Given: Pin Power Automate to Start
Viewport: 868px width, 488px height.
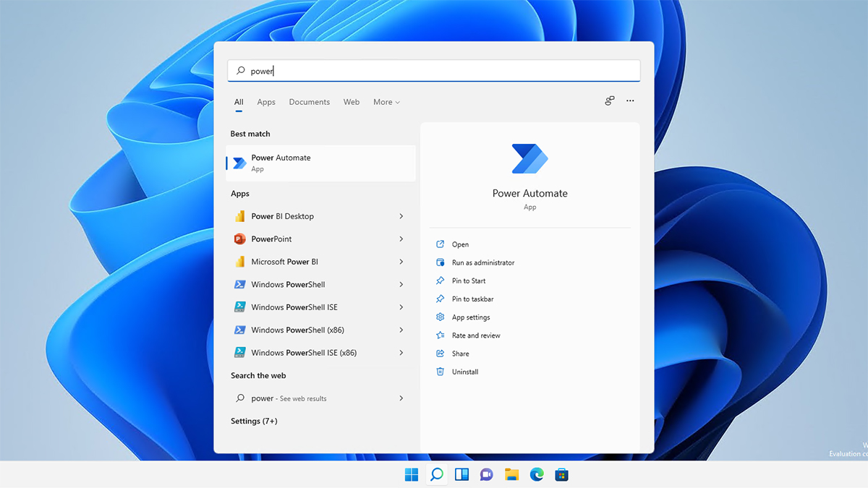Looking at the screenshot, I should pyautogui.click(x=470, y=281).
